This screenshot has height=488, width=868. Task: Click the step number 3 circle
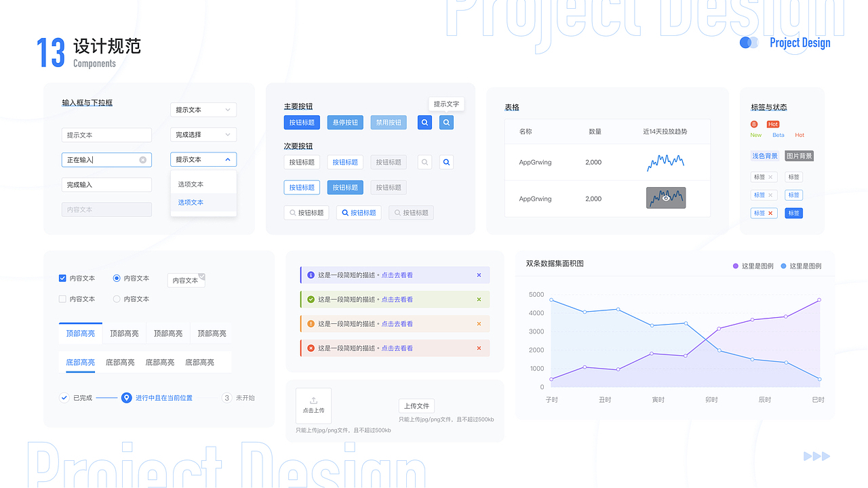227,398
